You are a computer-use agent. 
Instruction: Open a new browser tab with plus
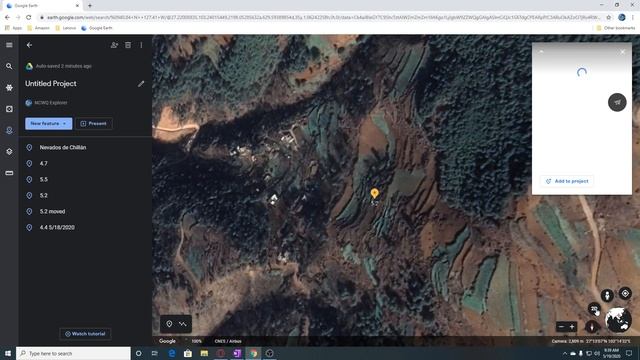click(x=90, y=6)
